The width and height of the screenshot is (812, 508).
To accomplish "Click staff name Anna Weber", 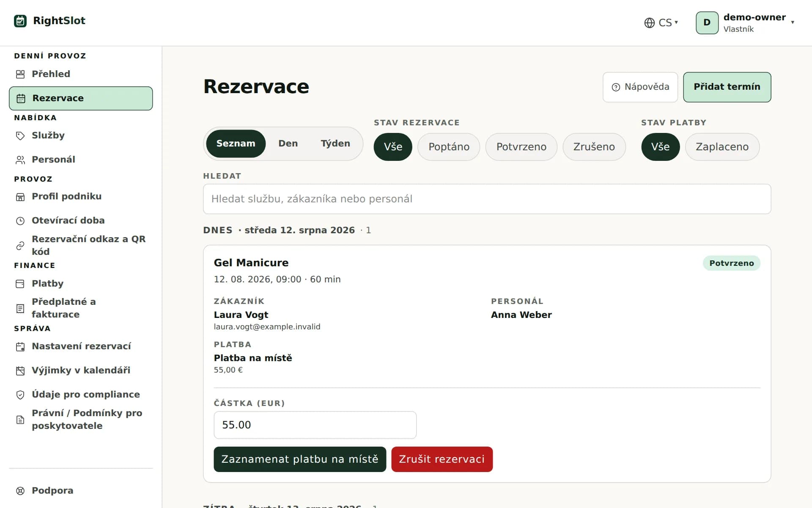I will click(x=521, y=315).
